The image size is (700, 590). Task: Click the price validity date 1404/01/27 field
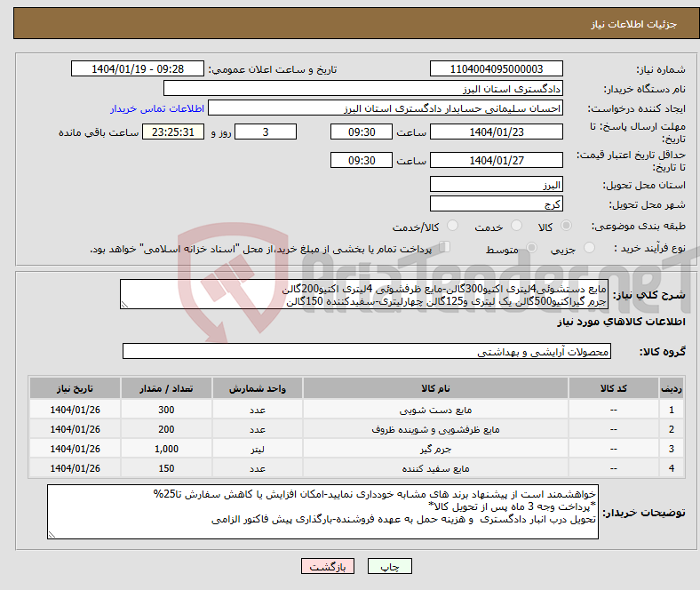click(496, 160)
